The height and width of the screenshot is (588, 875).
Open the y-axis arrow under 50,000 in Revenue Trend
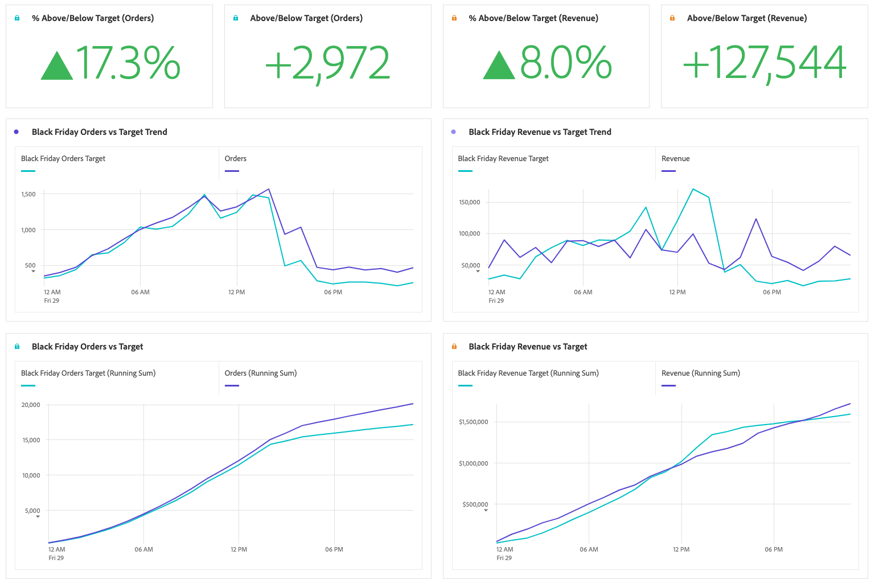coord(478,272)
